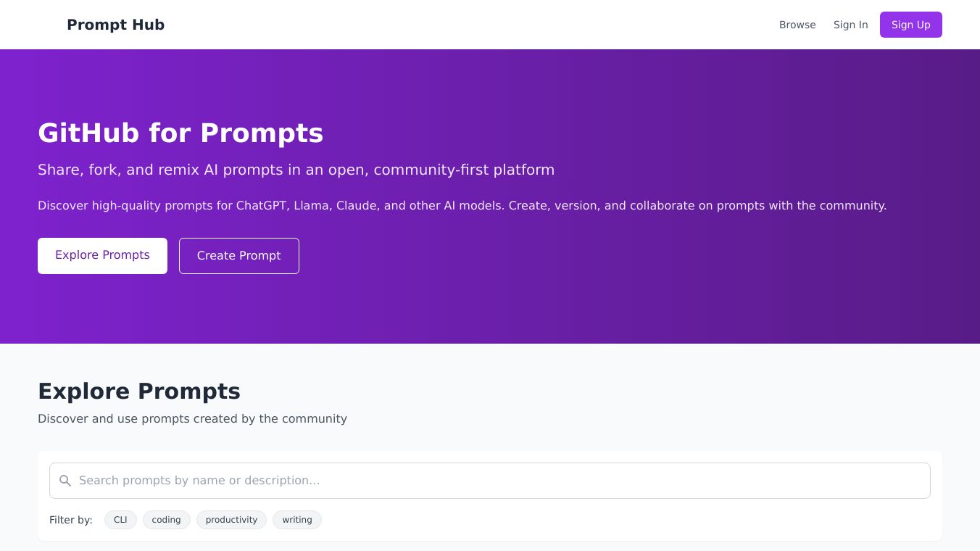Click the GitHub for Prompts heading
Image resolution: width=980 pixels, height=551 pixels.
click(180, 133)
